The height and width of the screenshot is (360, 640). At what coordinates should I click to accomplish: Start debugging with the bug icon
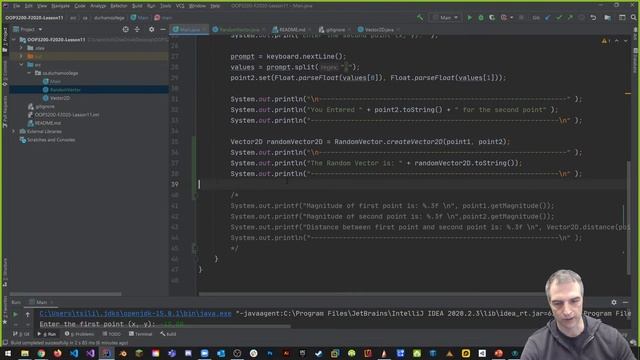point(481,18)
